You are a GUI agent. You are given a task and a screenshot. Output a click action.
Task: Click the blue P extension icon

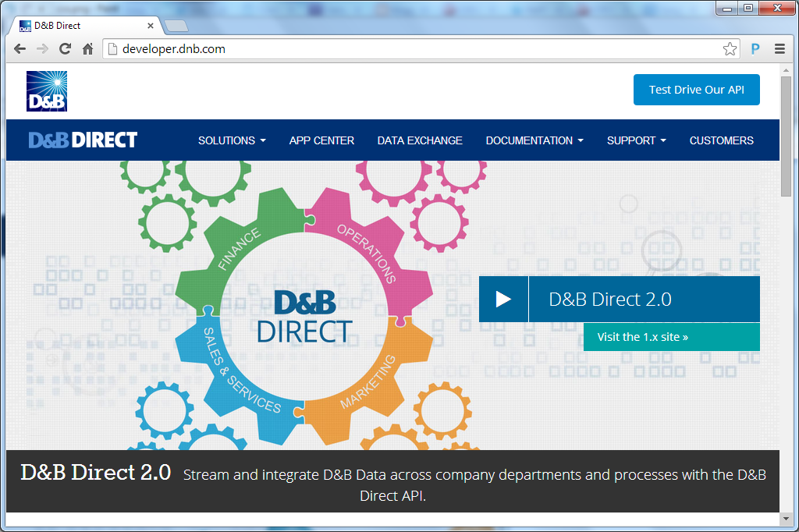755,49
